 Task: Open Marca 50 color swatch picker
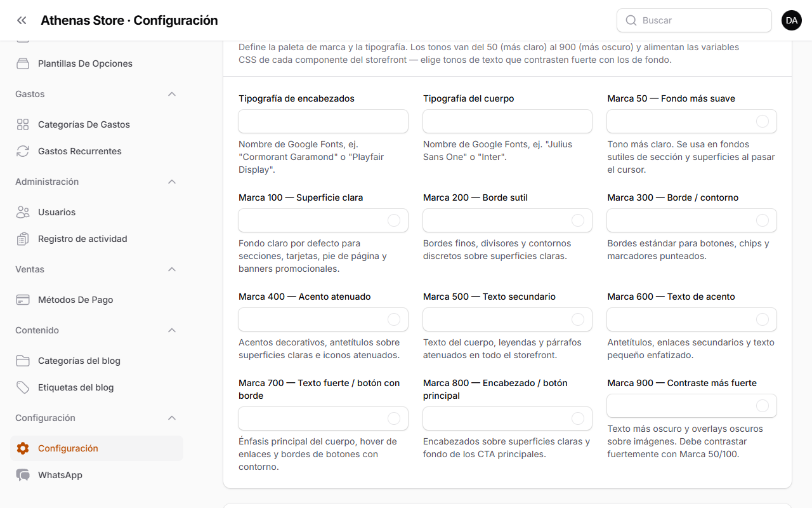point(763,121)
